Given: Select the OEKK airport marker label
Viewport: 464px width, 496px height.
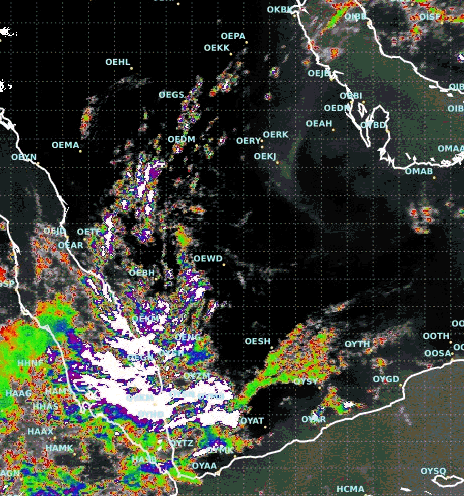Looking at the screenshot, I should point(217,48).
